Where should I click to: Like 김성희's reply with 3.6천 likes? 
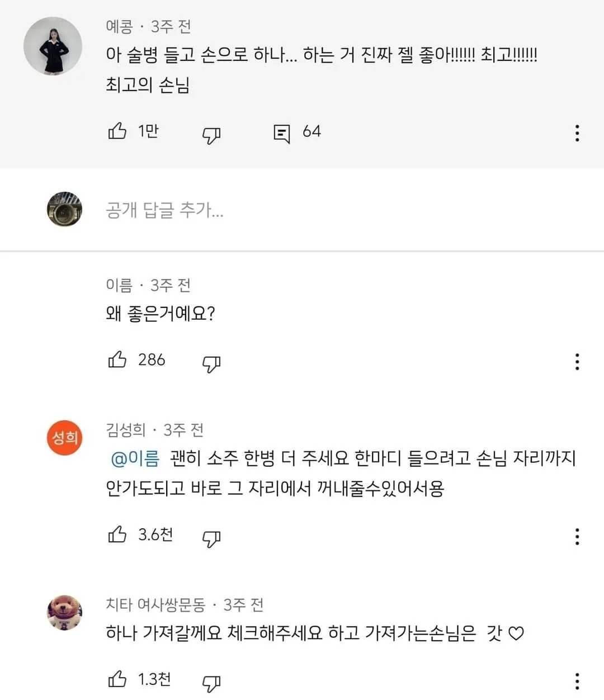117,535
